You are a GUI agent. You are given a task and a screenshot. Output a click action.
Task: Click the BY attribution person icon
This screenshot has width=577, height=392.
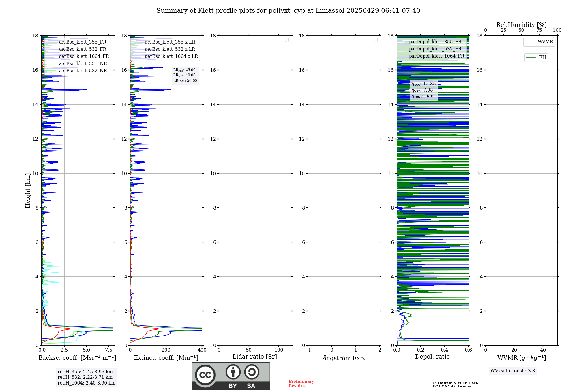(233, 372)
